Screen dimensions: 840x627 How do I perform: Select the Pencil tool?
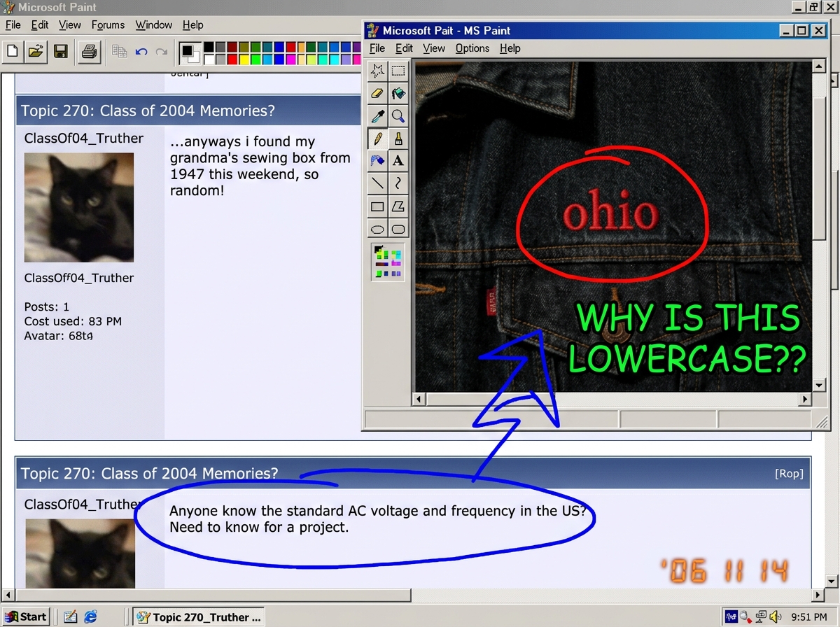pyautogui.click(x=377, y=139)
